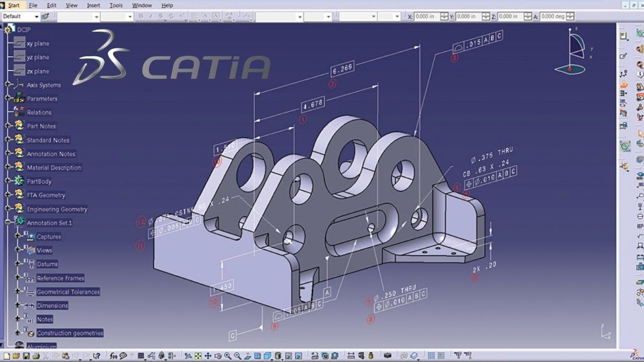This screenshot has width=644, height=362.
Task: Open the Insert menu
Action: coord(93,5)
